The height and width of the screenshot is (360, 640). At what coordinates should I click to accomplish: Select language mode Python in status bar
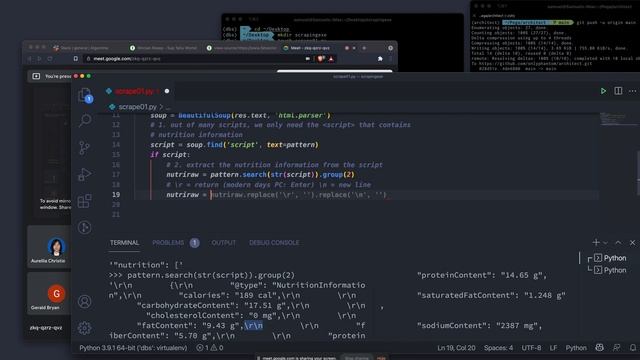576,348
